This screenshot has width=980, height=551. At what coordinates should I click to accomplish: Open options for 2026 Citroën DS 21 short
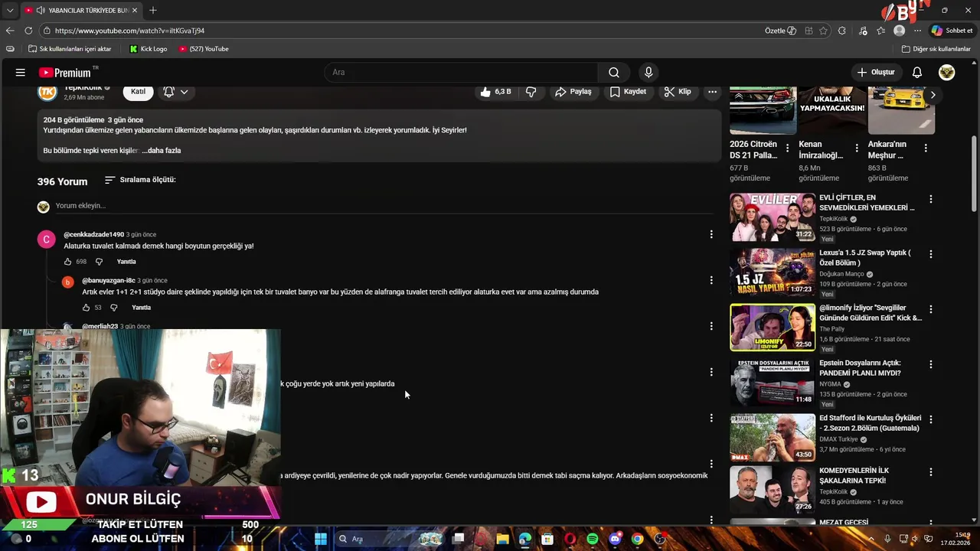(x=788, y=148)
